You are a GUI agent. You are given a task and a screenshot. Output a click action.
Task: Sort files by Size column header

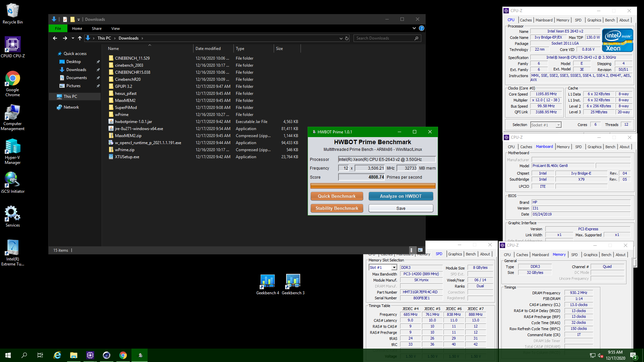(287, 49)
